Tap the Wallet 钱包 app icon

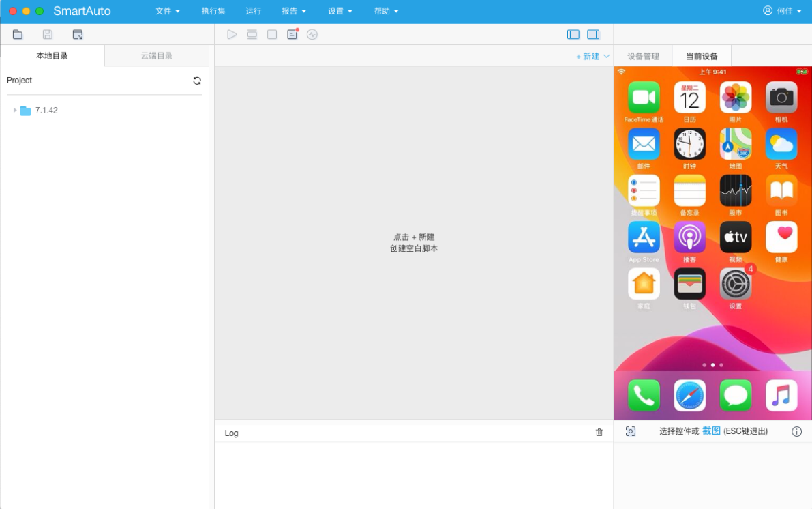(689, 284)
